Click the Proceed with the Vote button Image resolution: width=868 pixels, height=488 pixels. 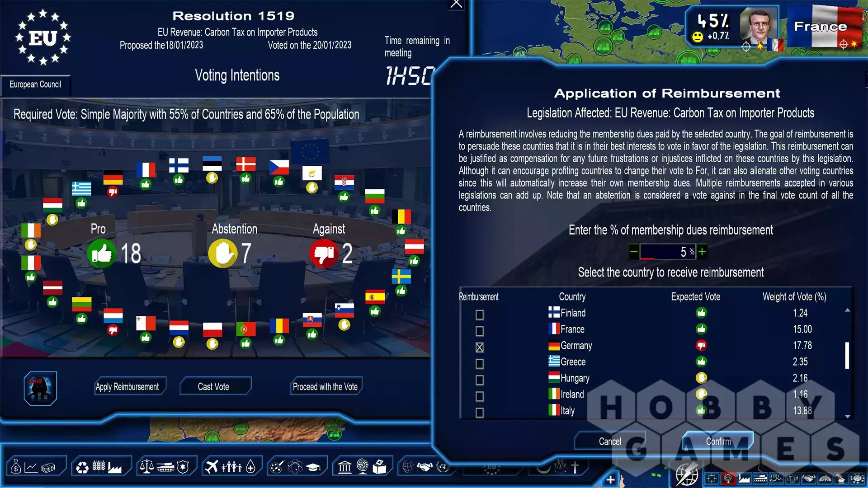click(x=325, y=387)
